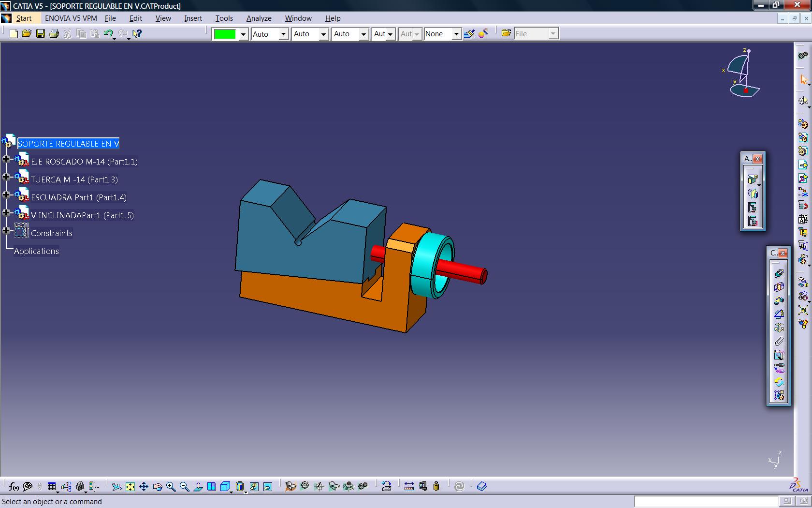Expand the Constraints node
Viewport: 812px width, 508px height.
[x=6, y=230]
